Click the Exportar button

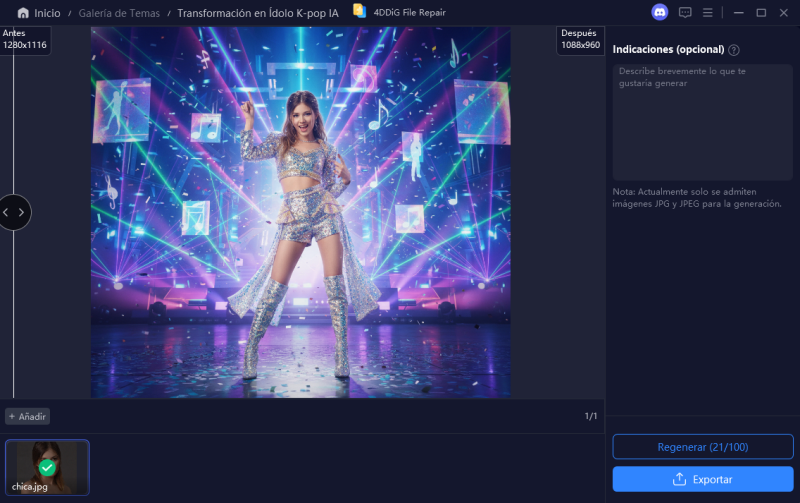pos(702,479)
